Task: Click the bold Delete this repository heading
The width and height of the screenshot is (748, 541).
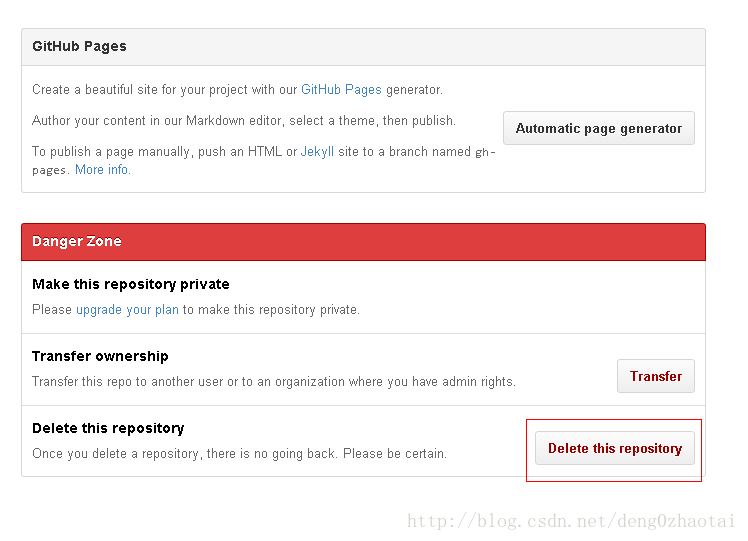Action: 108,428
